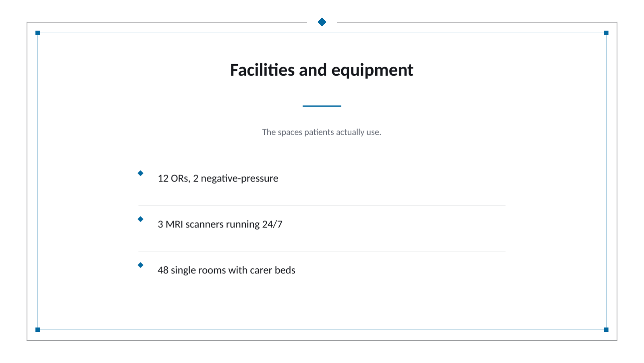The height and width of the screenshot is (363, 644).
Task: Click the "3 MRI scanners running 24/7" line
Action: [x=220, y=224]
